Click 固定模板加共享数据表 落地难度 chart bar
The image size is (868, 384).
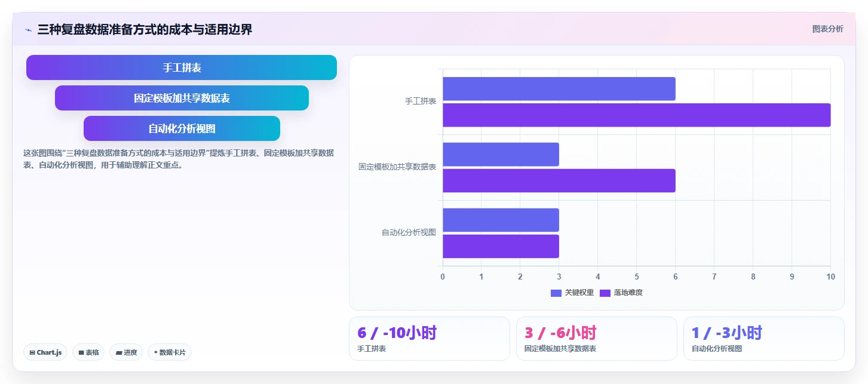(x=559, y=180)
